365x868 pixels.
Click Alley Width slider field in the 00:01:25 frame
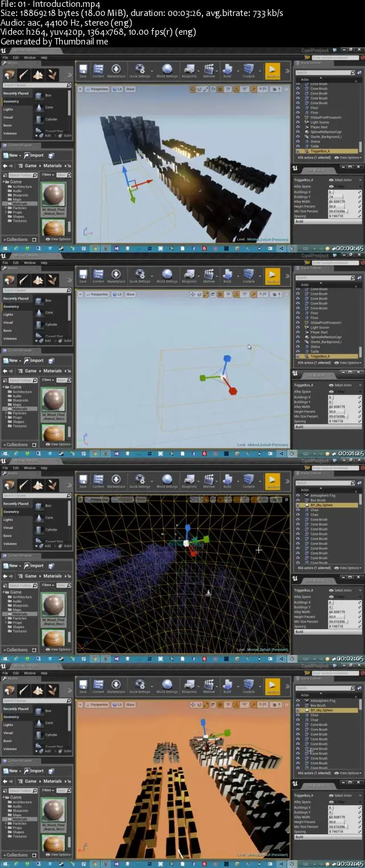344,407
